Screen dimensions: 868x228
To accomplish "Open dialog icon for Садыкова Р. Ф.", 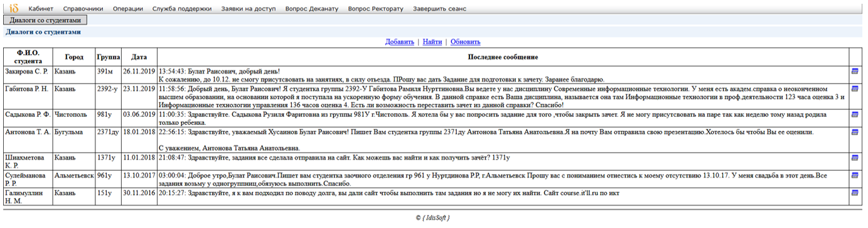I will pyautogui.click(x=855, y=114).
